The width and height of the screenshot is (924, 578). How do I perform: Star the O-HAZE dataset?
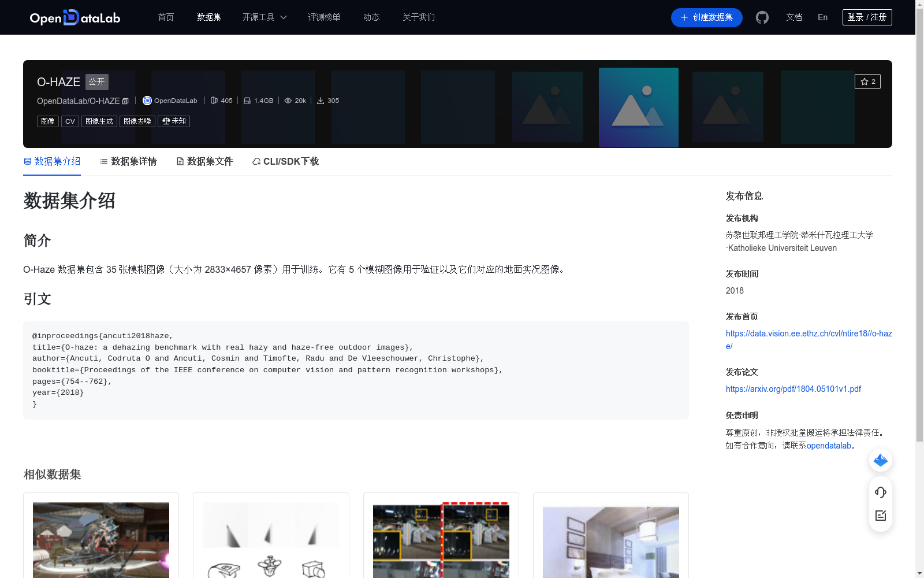(867, 81)
